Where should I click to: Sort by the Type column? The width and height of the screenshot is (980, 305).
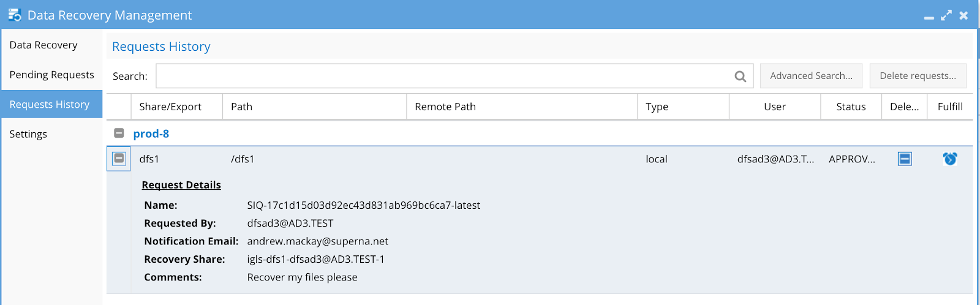click(x=683, y=107)
